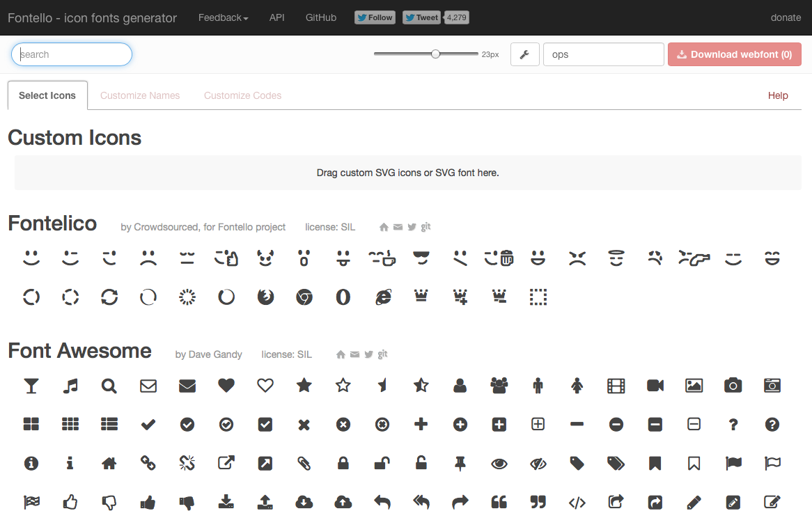Go to GitHub from the navbar

[321, 17]
